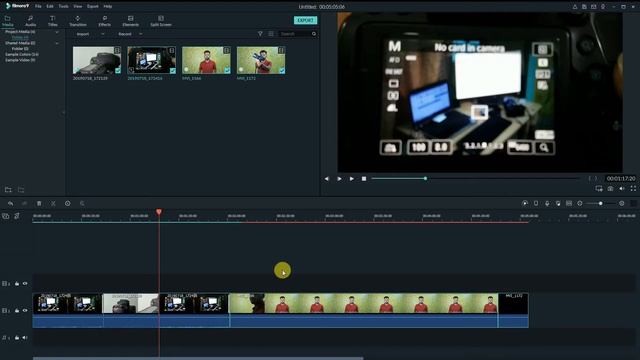Click the render preview icon in timeline toolbar
This screenshot has width=640, height=360.
pyautogui.click(x=525, y=203)
